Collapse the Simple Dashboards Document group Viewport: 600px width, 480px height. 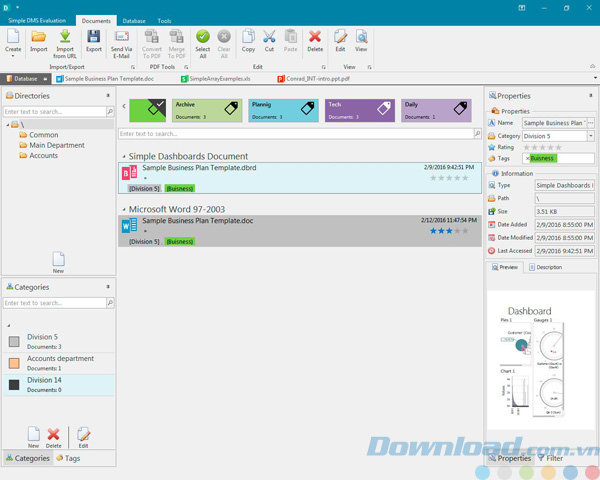[x=124, y=157]
